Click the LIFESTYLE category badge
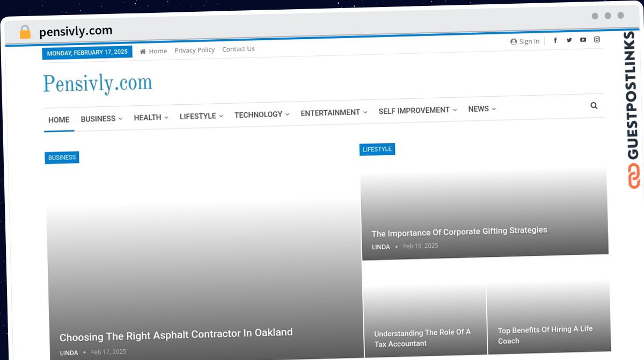Viewport: 644px width, 360px height. 377,149
